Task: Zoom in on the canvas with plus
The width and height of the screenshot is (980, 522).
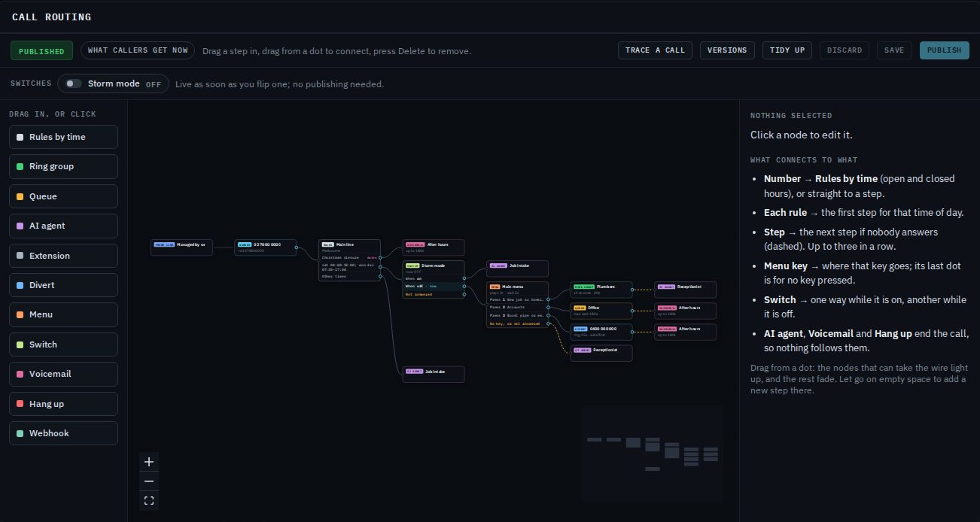Action: (x=149, y=462)
